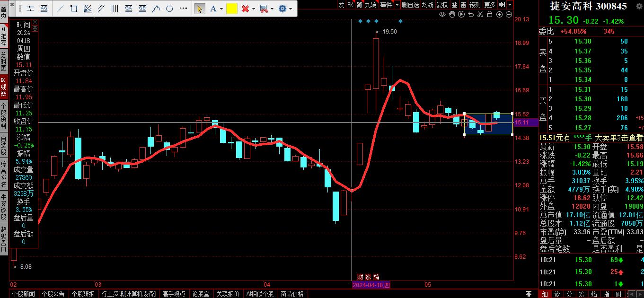Open 首页 home sidebar tab
The image size is (644, 298).
(4, 13)
